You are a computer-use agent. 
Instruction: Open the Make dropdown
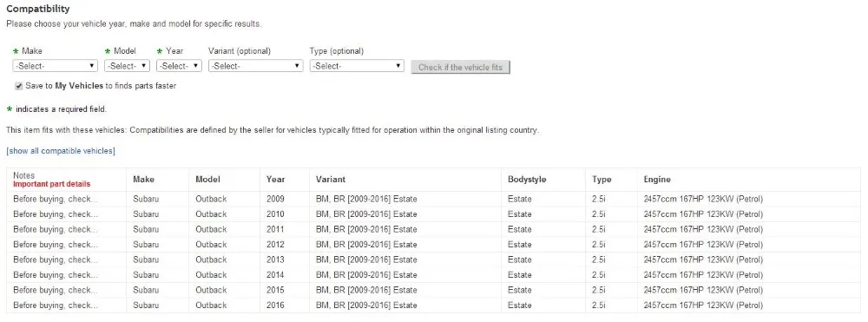(56, 66)
